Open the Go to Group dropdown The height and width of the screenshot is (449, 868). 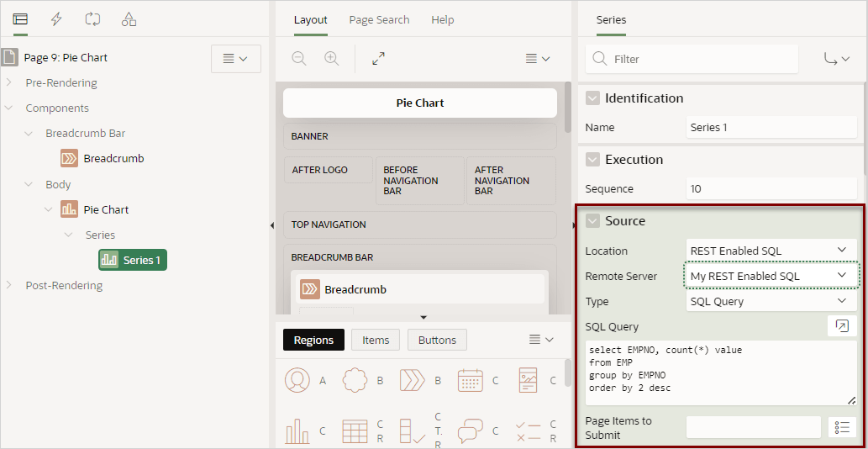coord(836,59)
